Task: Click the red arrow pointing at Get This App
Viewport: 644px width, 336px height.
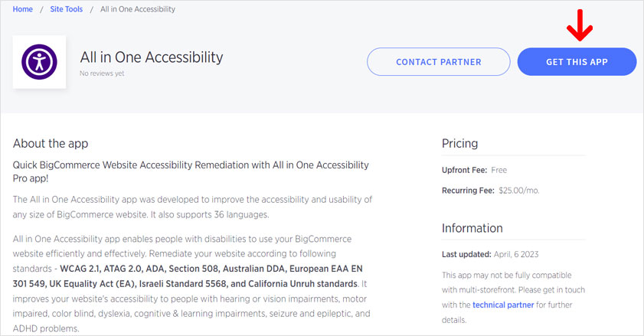Action: point(580,25)
